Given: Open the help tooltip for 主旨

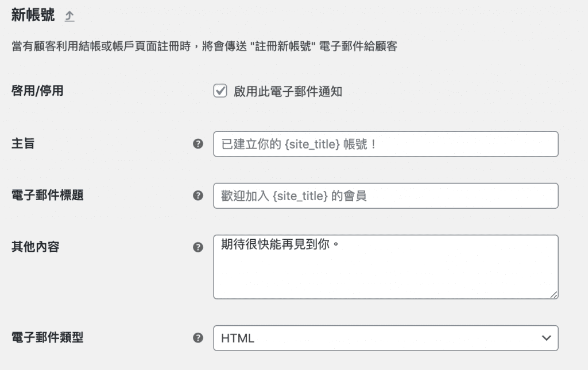Looking at the screenshot, I should (x=198, y=144).
